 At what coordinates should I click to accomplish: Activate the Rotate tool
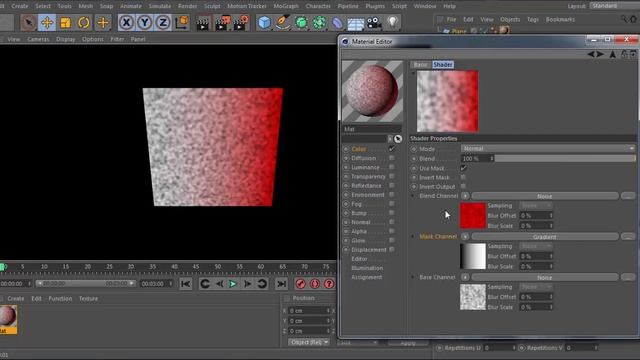84,22
